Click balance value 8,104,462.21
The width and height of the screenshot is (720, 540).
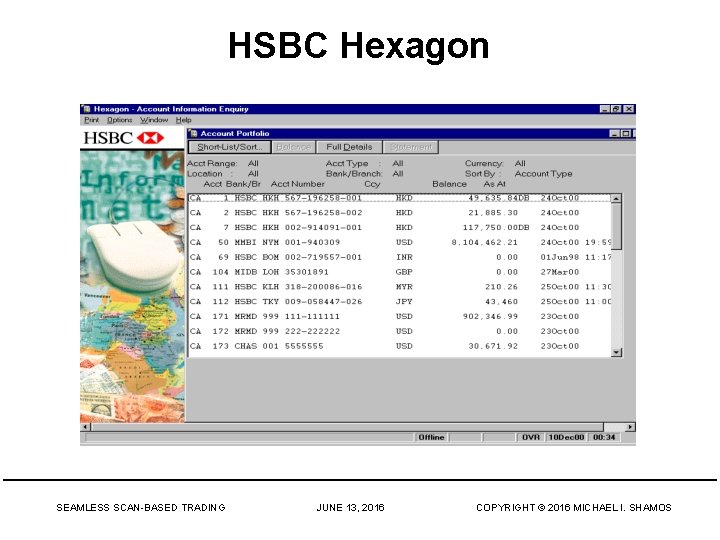(484, 242)
